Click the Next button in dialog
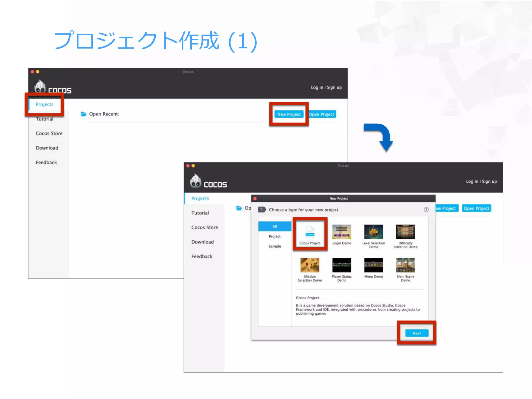 417,333
